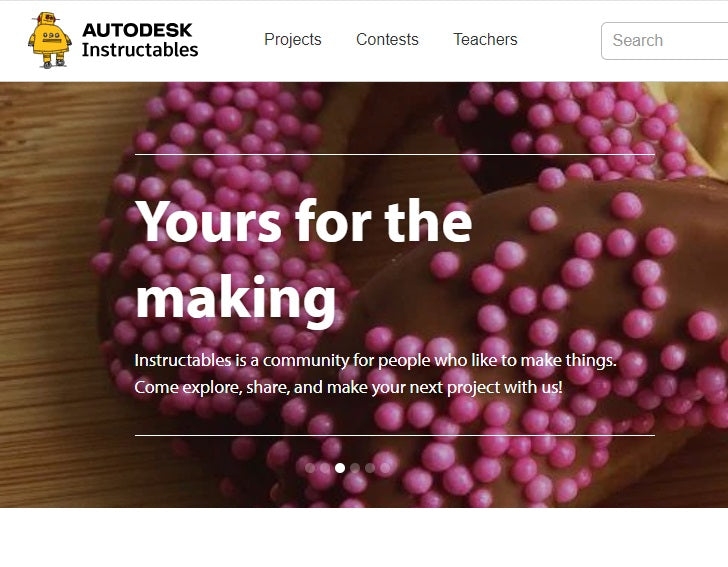Go to the Teachers section

click(x=485, y=39)
